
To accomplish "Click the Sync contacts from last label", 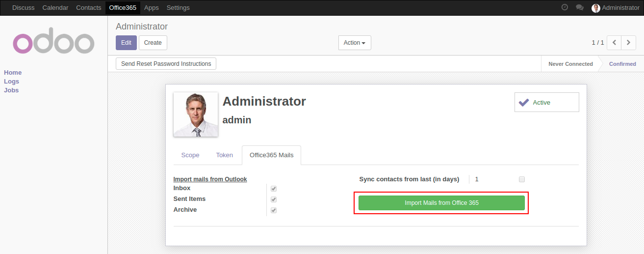I will pos(409,179).
